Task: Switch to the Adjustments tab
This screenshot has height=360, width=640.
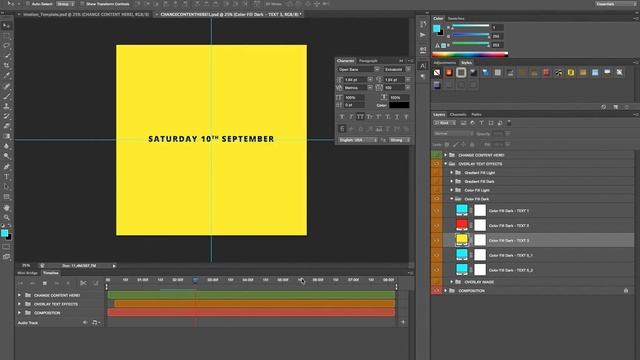Action: coord(444,63)
